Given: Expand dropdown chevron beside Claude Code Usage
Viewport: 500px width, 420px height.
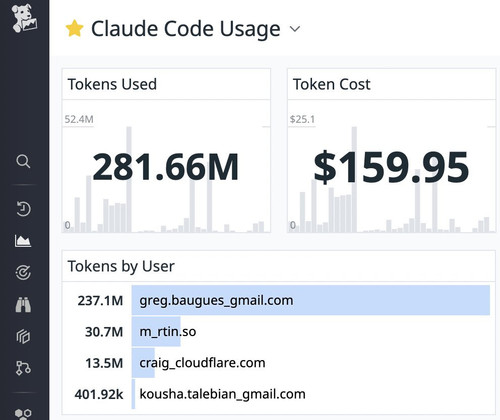Looking at the screenshot, I should tap(295, 29).
